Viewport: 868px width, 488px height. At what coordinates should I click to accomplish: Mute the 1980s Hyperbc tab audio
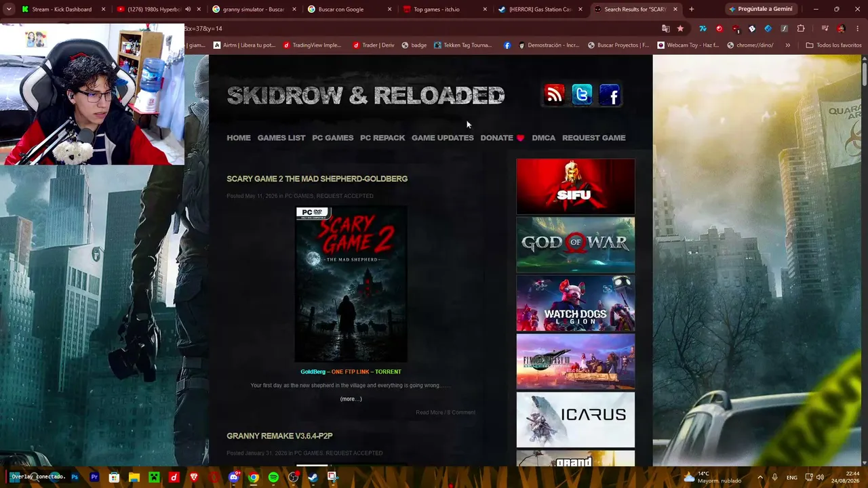(x=188, y=9)
